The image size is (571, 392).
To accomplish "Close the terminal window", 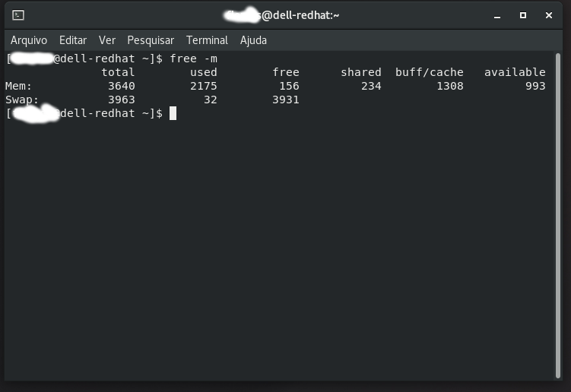I will point(549,15).
